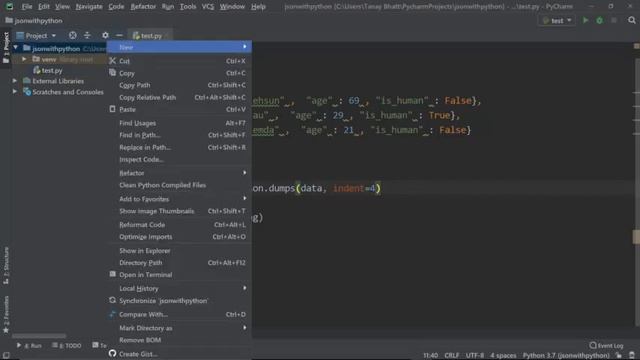Open the 'test' run configuration dropdown
640x360 pixels.
pos(557,20)
